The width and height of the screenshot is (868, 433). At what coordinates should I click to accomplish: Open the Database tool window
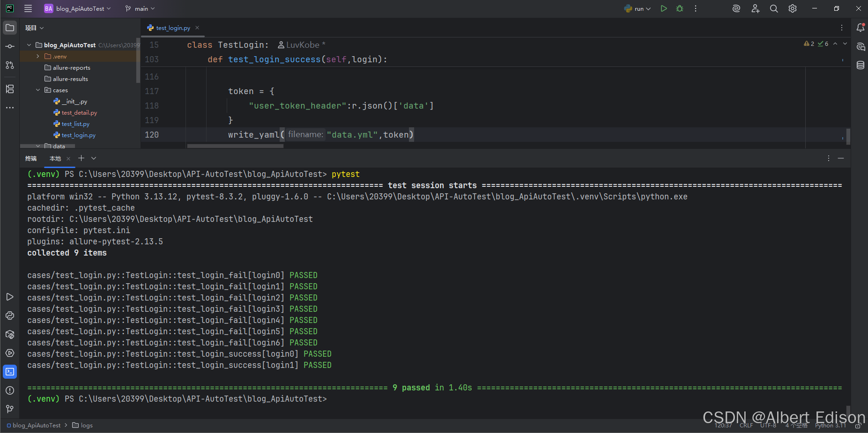[861, 65]
